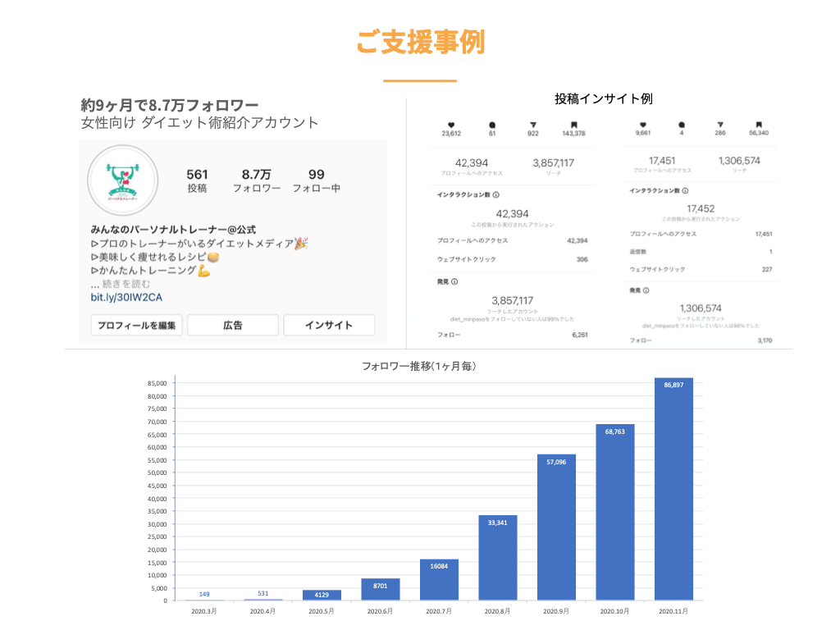Viewport: 840px width, 630px height.
Task: Click the bookmark icon above 56,340
Action: point(759,125)
